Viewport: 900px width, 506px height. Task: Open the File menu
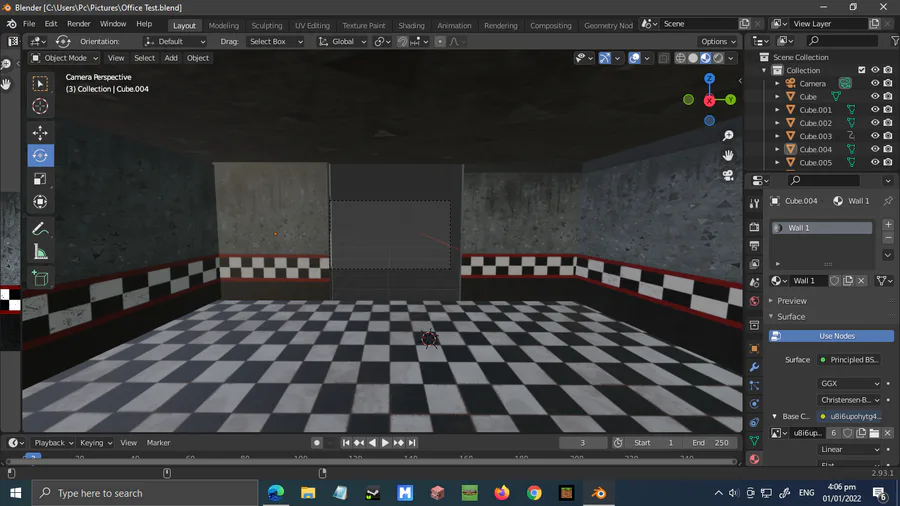[29, 24]
